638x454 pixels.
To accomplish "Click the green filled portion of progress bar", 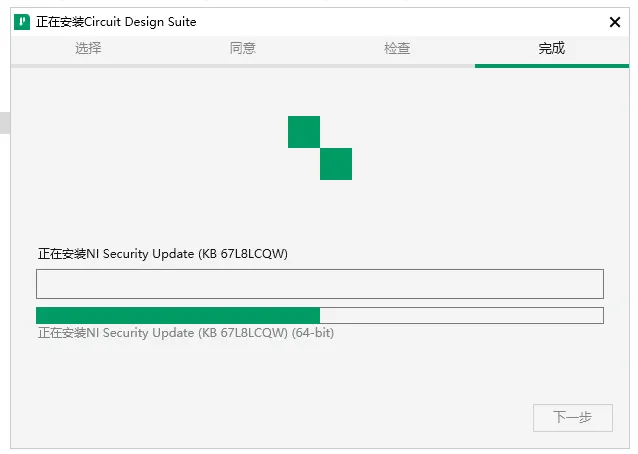I will coord(178,316).
